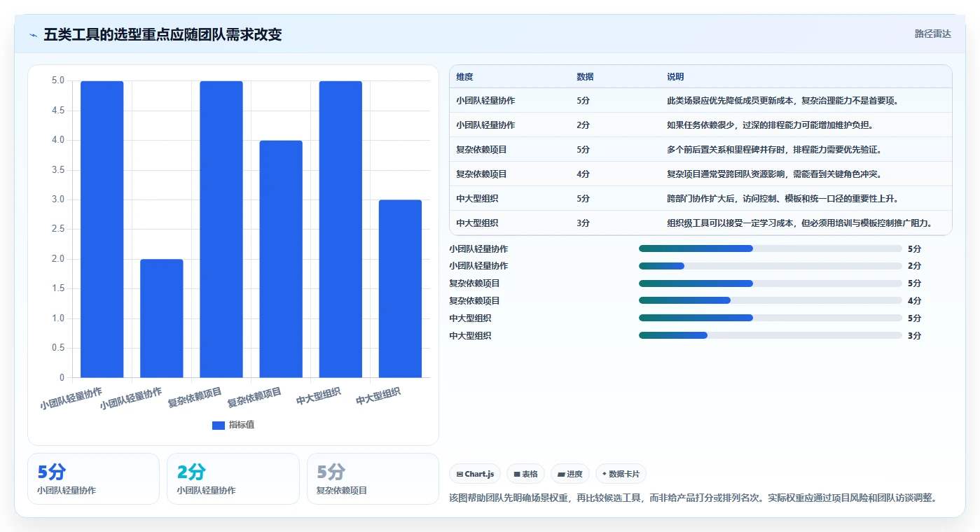Select the 小团队轻量协作 chart bar at value 2
Screen dimensions: 980x532
(x=162, y=318)
